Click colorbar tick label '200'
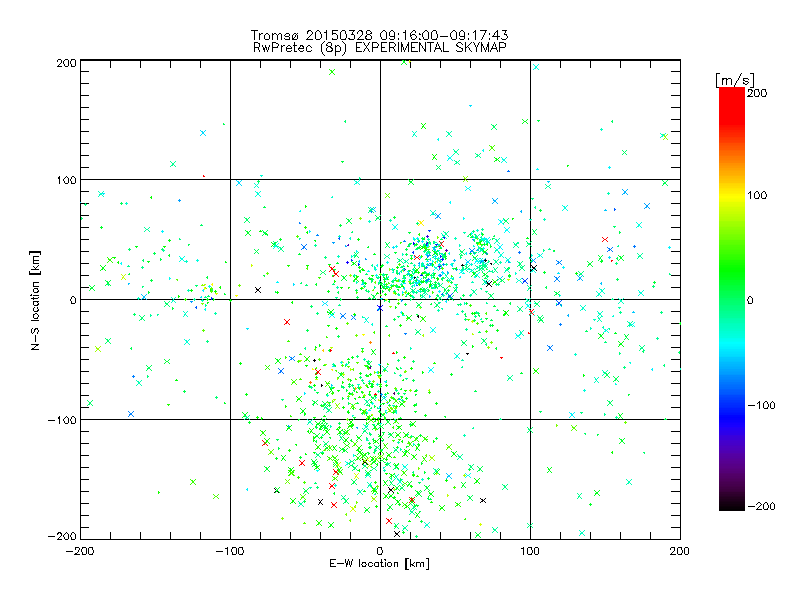This screenshot has height=600, width=800. 757,93
